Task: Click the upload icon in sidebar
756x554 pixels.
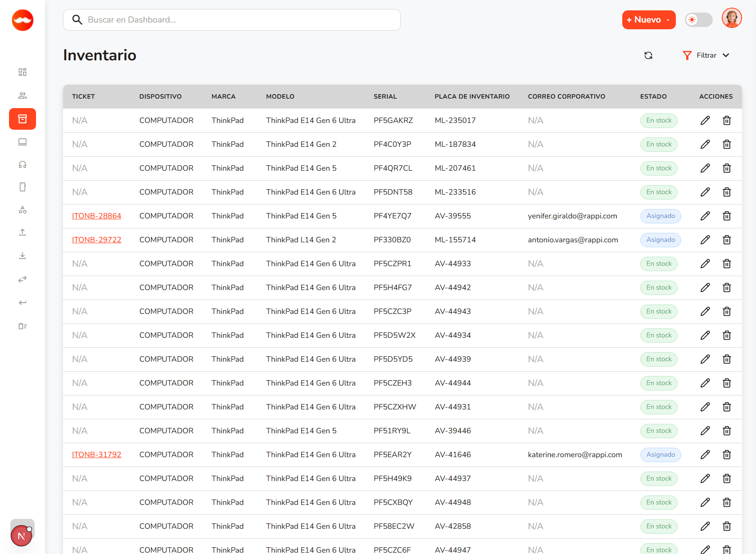Action: [x=23, y=232]
